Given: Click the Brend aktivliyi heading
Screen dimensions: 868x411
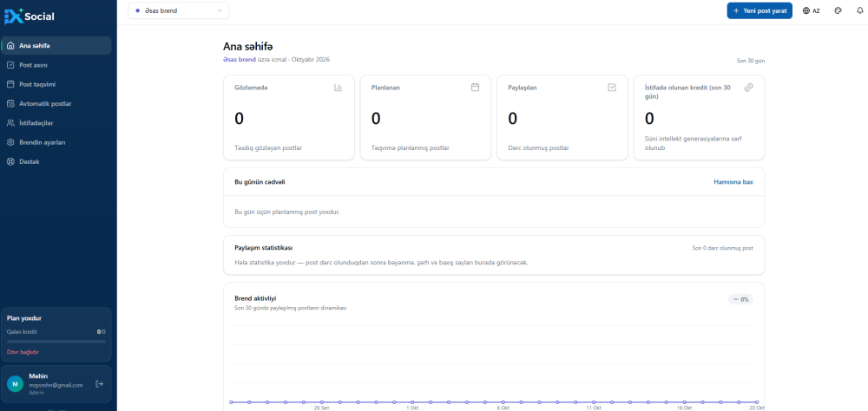Looking at the screenshot, I should coord(255,298).
